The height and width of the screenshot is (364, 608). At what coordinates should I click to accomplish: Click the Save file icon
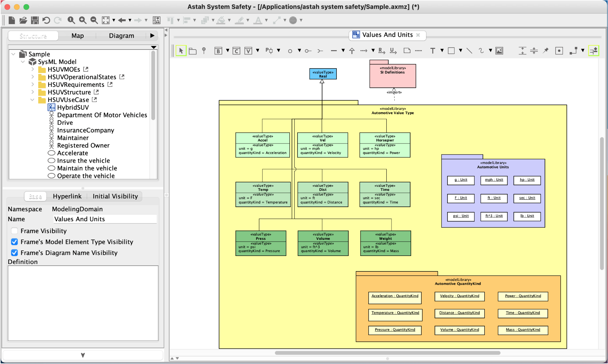[35, 20]
